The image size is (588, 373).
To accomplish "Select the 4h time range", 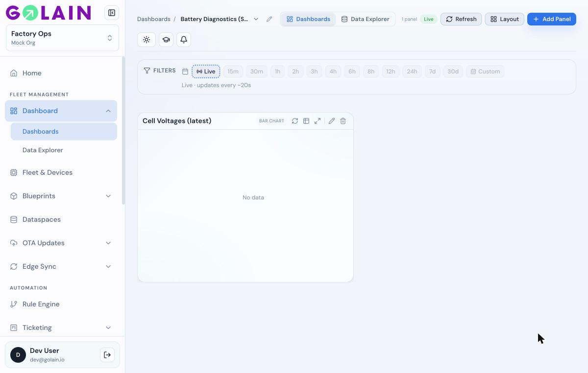I will (x=333, y=71).
